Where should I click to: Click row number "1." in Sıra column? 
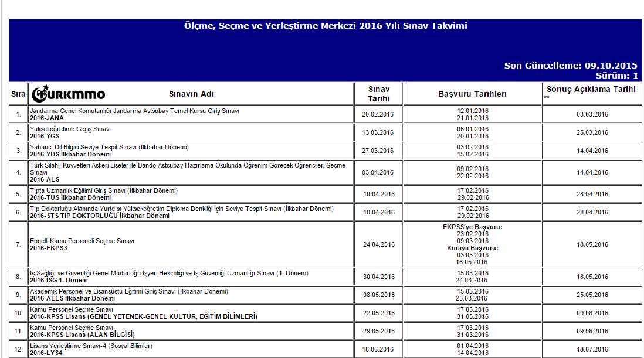[x=19, y=114]
